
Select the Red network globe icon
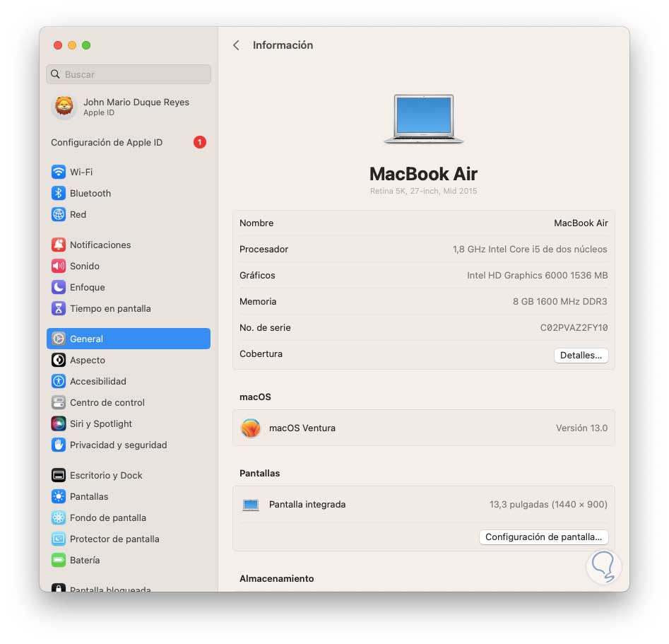coord(59,214)
